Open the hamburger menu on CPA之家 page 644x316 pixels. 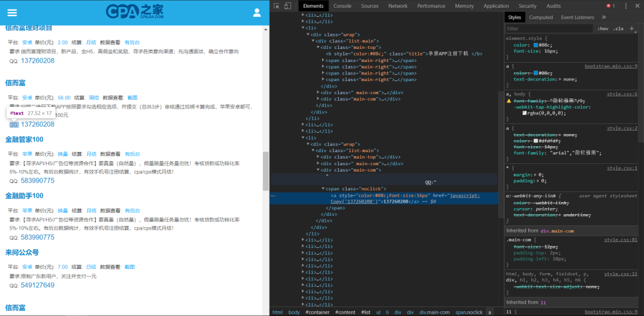pos(13,13)
